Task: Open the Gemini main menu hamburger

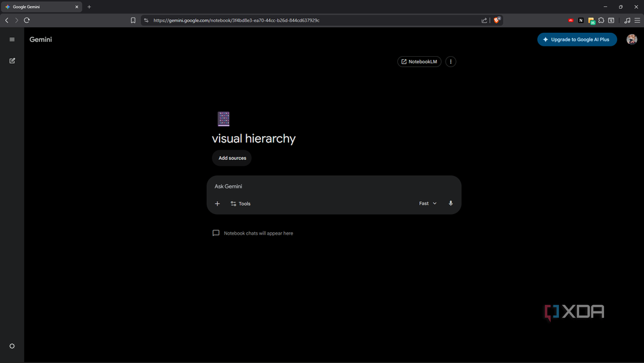Action: coord(12,39)
